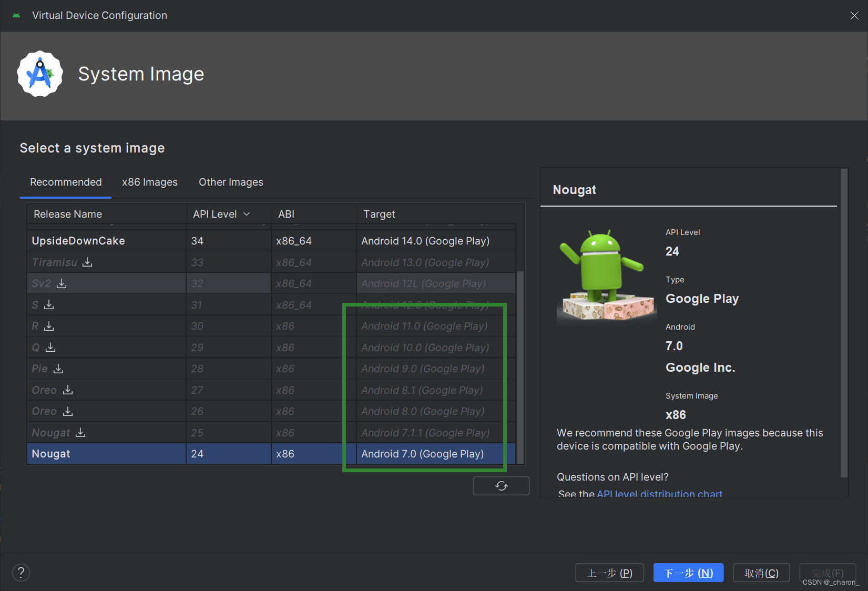The image size is (868, 591).
Task: Open the API level distribution chart link
Action: click(x=659, y=494)
